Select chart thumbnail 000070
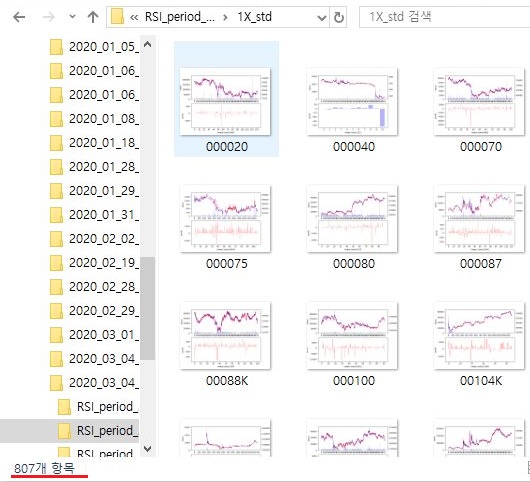530x482 pixels. point(479,101)
